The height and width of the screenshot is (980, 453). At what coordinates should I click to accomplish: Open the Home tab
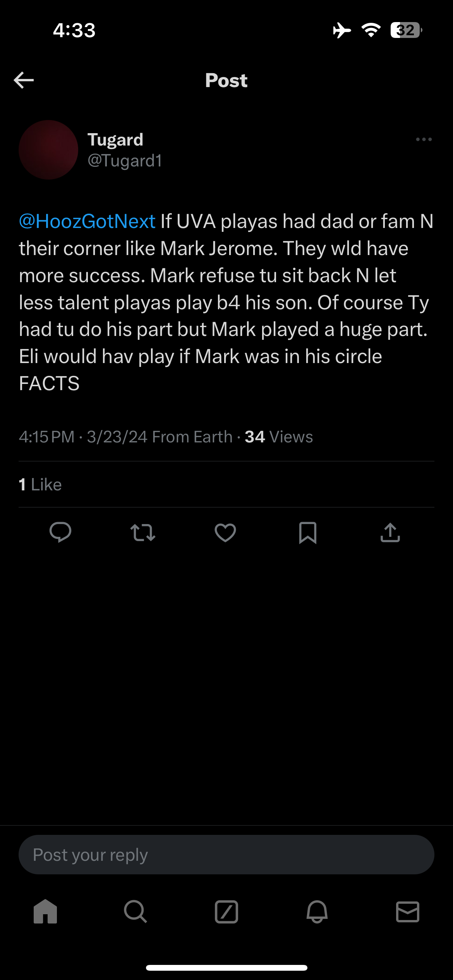click(45, 911)
